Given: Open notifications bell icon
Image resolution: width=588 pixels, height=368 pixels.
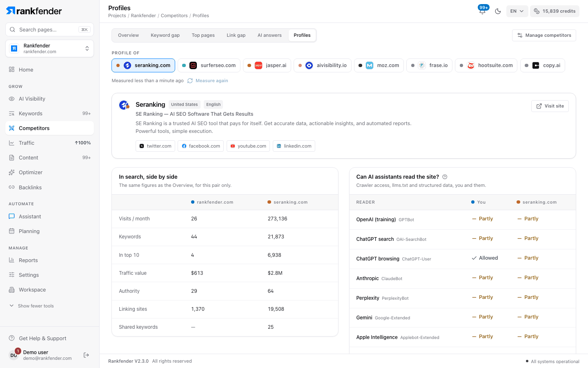Looking at the screenshot, I should pyautogui.click(x=482, y=11).
